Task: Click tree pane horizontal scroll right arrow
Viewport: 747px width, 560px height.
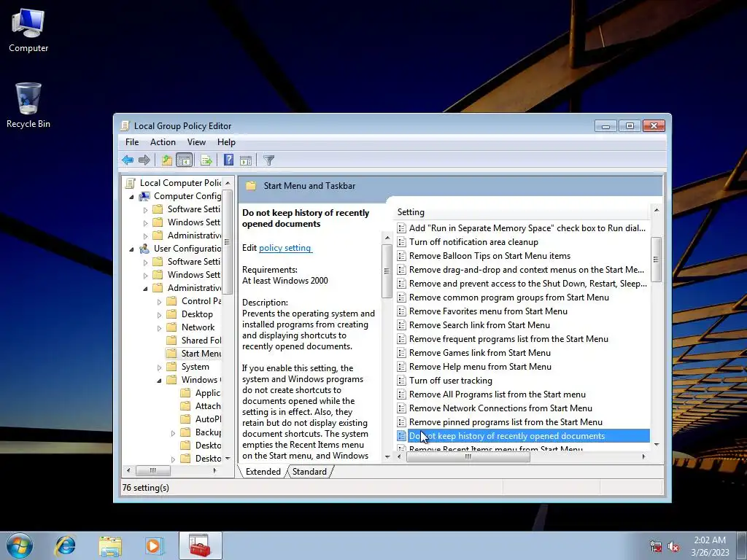Action: (x=215, y=470)
